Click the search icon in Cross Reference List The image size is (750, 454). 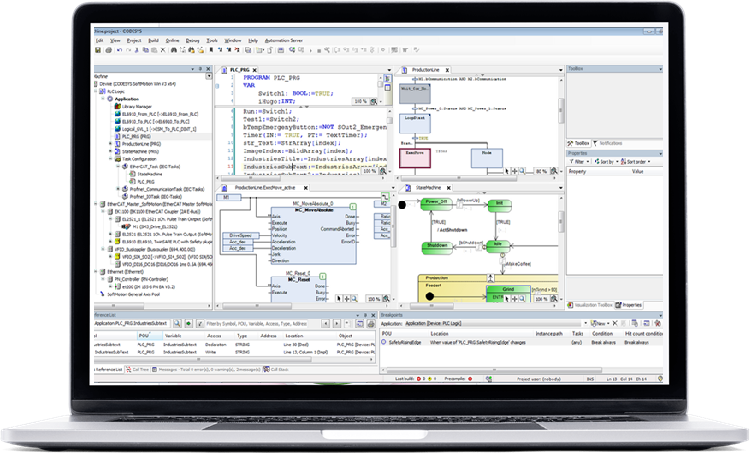click(177, 324)
